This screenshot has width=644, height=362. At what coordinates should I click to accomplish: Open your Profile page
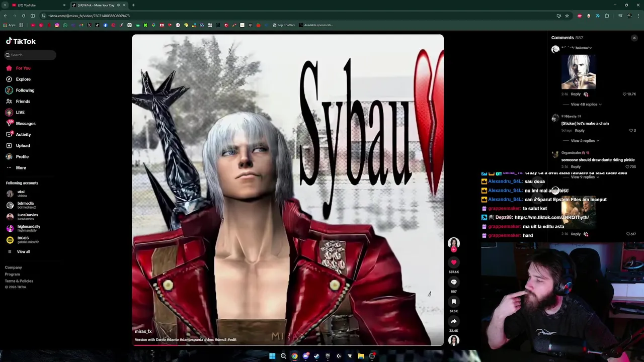coord(18,157)
